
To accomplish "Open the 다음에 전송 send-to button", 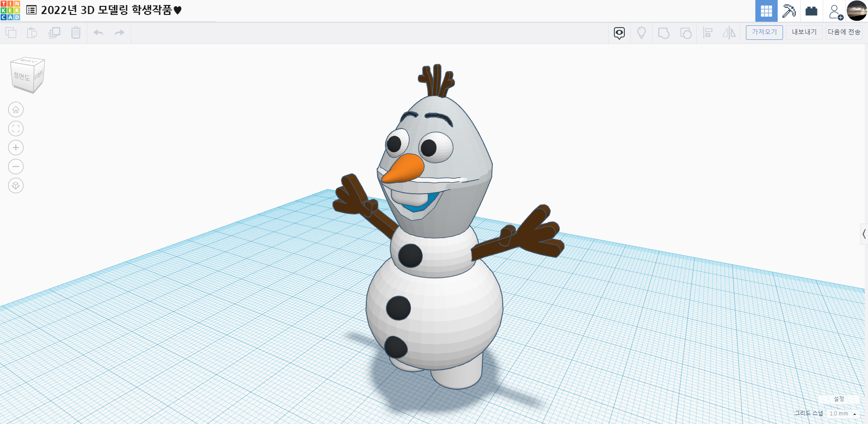I will [844, 32].
